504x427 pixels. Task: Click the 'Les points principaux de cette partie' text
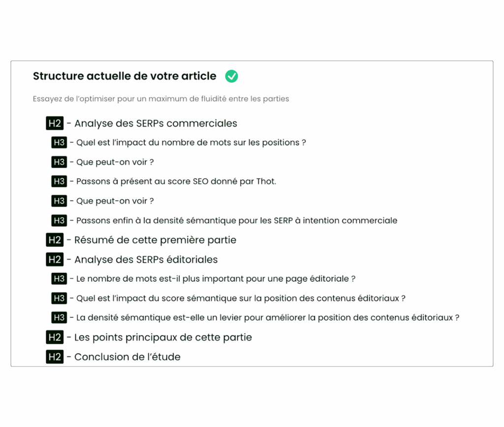[x=163, y=338]
